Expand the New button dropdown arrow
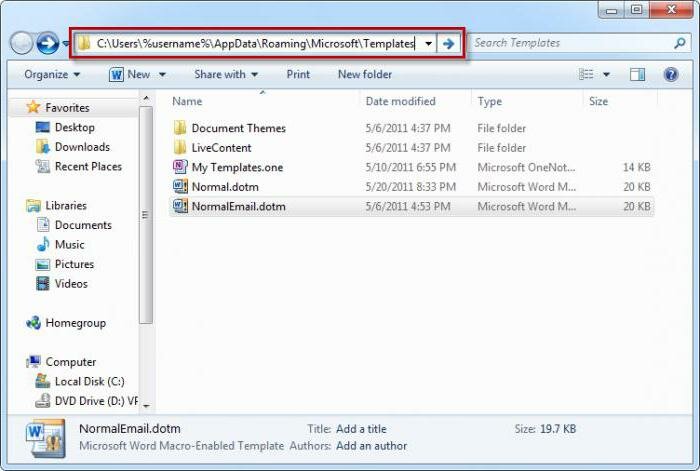The image size is (700, 471). (162, 75)
